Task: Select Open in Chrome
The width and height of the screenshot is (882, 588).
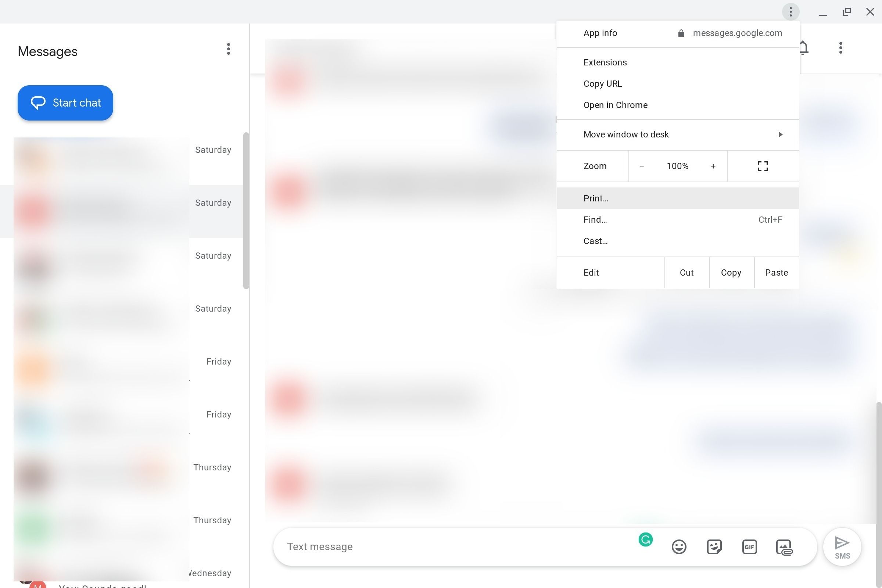Action: [678, 105]
